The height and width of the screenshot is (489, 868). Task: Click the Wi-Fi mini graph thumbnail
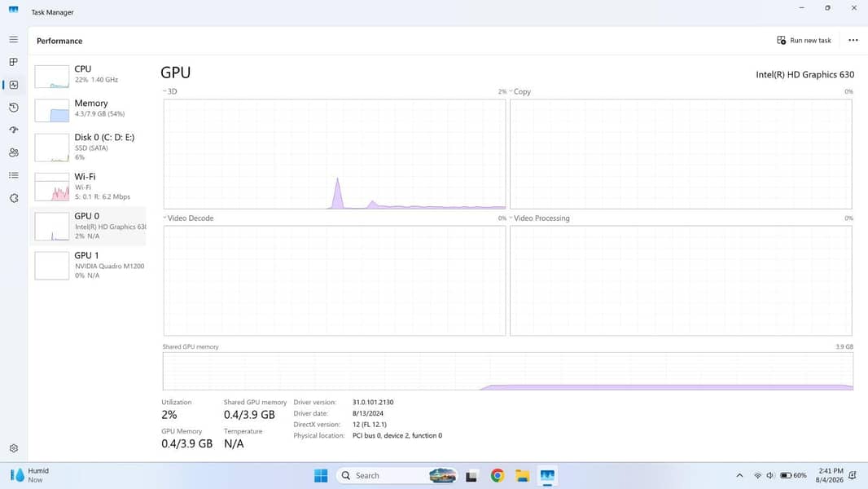52,187
